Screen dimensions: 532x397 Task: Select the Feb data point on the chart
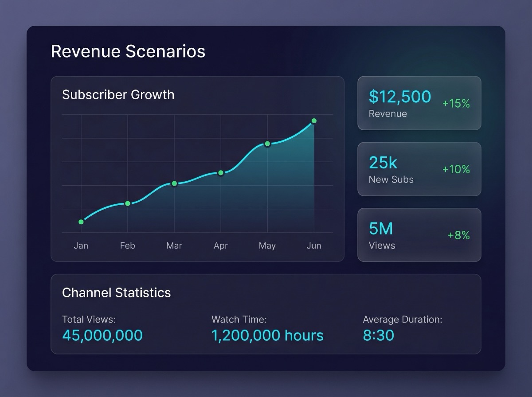[x=128, y=203]
